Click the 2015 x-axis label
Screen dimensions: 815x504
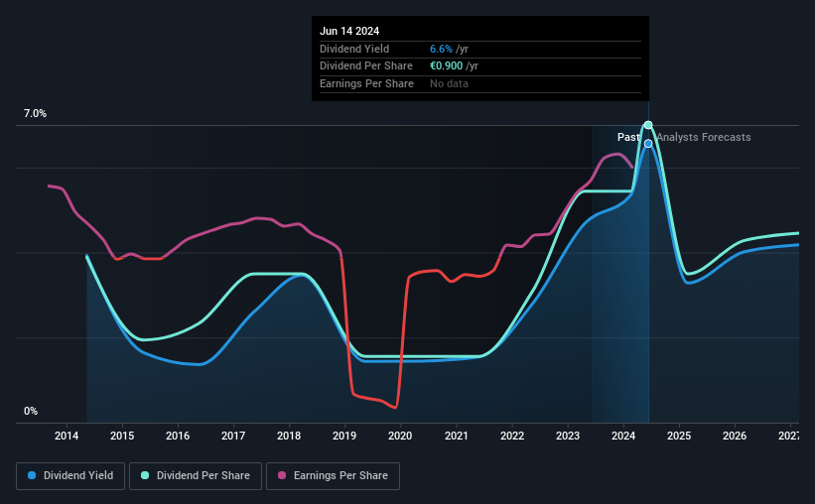pos(122,436)
